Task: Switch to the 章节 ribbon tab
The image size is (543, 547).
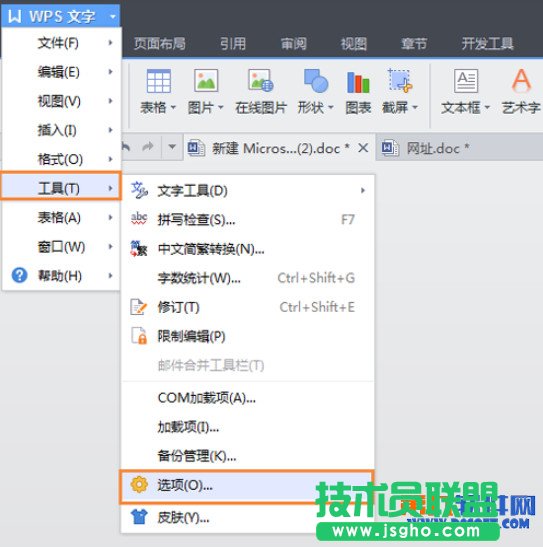Action: click(414, 44)
